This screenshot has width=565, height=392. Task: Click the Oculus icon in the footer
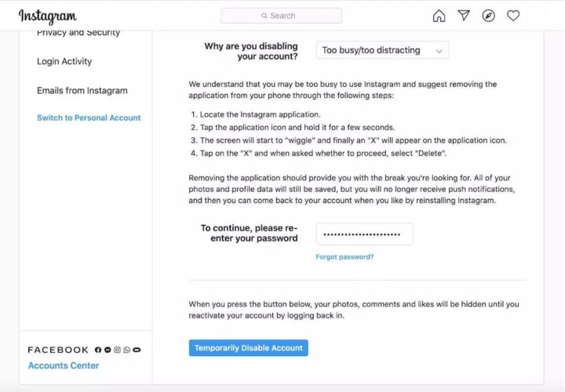point(137,350)
